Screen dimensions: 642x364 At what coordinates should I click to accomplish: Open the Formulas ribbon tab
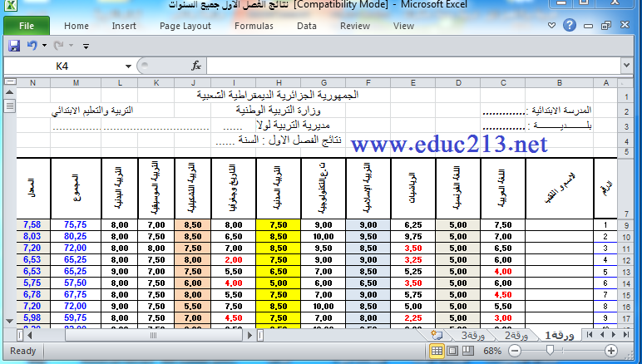tap(254, 26)
